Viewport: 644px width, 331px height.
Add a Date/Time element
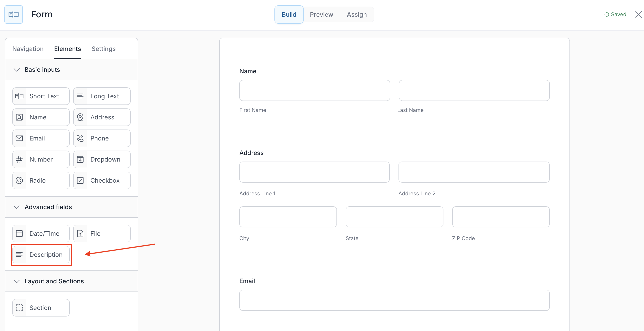pyautogui.click(x=41, y=233)
